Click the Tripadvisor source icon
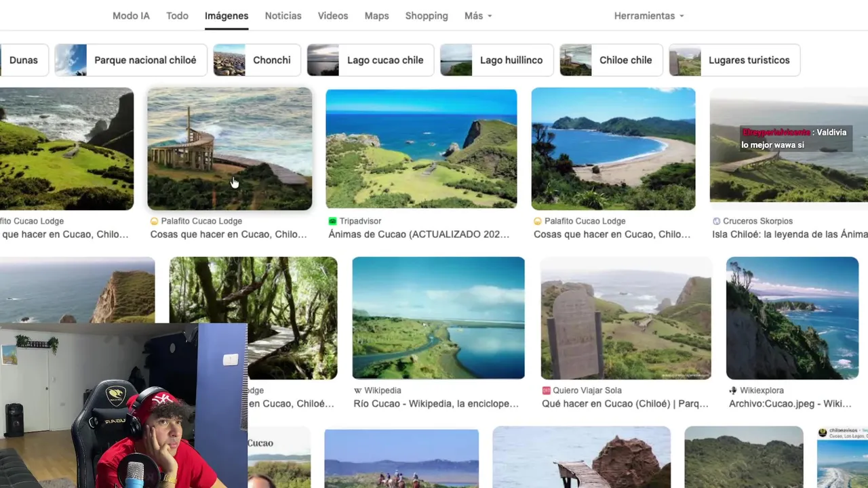Viewport: 868px width, 488px height. click(x=332, y=221)
